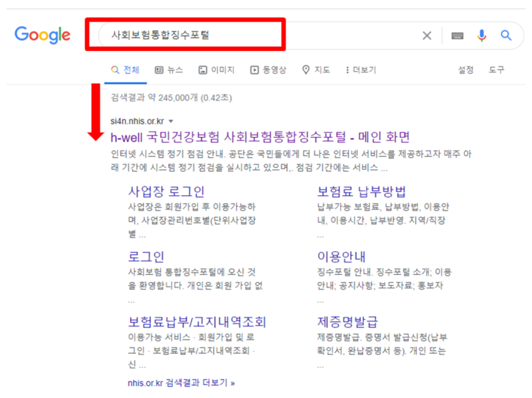Open the on-screen keyboard input tool
This screenshot has width=532, height=398.
click(457, 36)
